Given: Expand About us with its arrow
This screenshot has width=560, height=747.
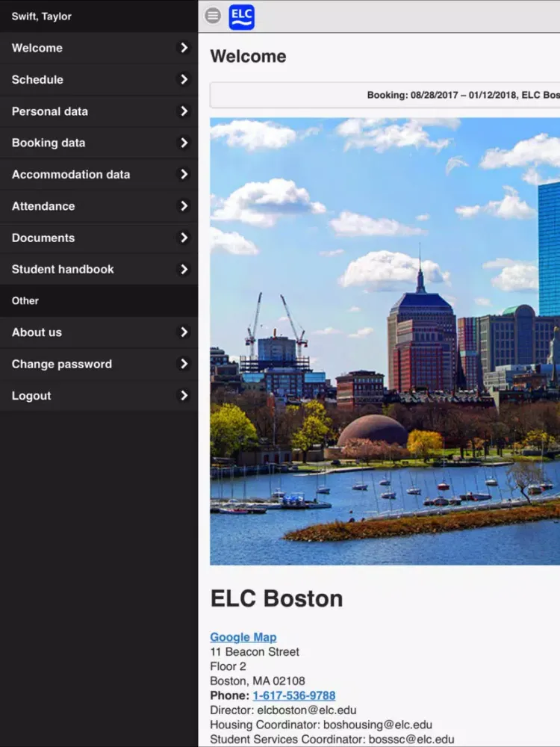Looking at the screenshot, I should click(184, 332).
